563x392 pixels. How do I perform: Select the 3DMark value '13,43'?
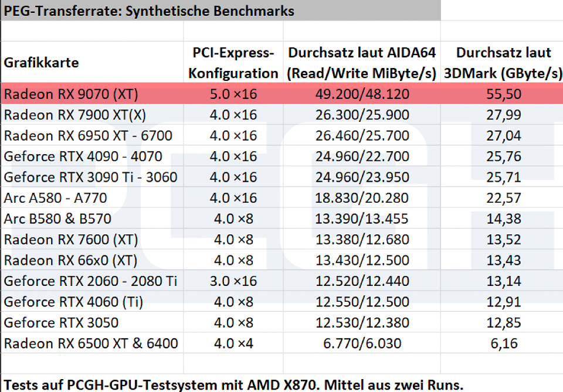coord(504,260)
